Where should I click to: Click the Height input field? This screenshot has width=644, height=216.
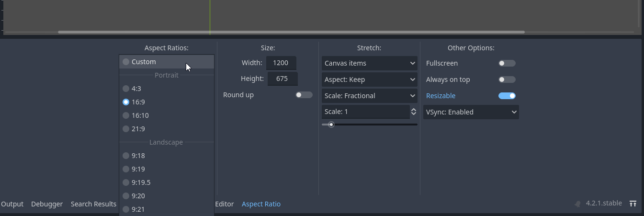pos(282,79)
